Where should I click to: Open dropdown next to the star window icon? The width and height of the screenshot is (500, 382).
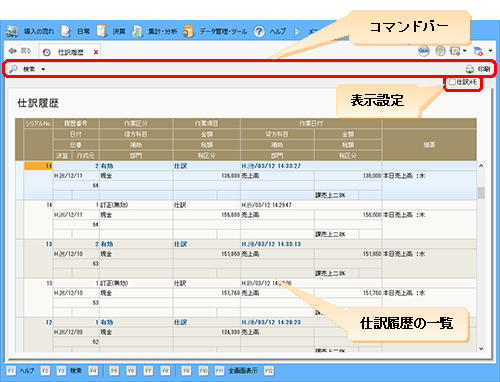pos(464,51)
